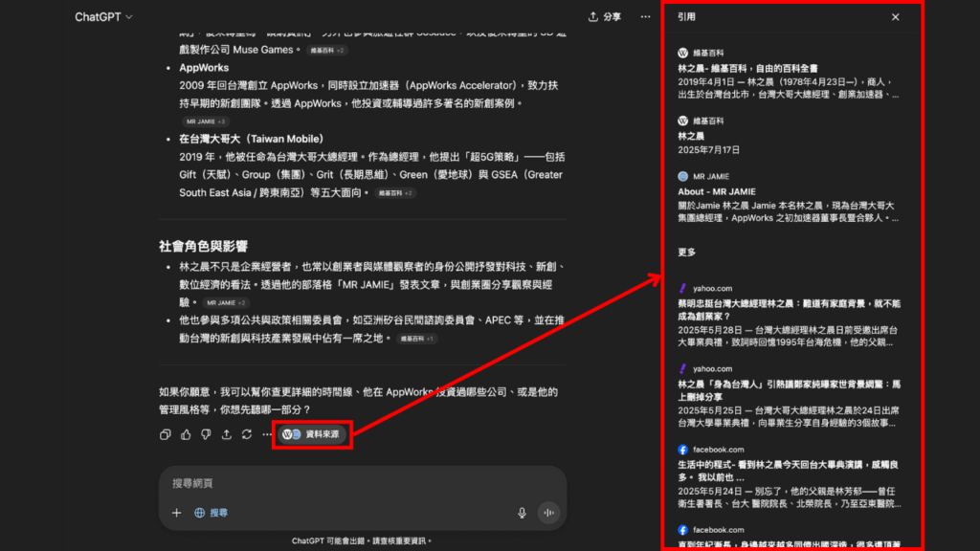Rate the response with thumbs down
Screen dimensions: 980x551
(x=206, y=434)
